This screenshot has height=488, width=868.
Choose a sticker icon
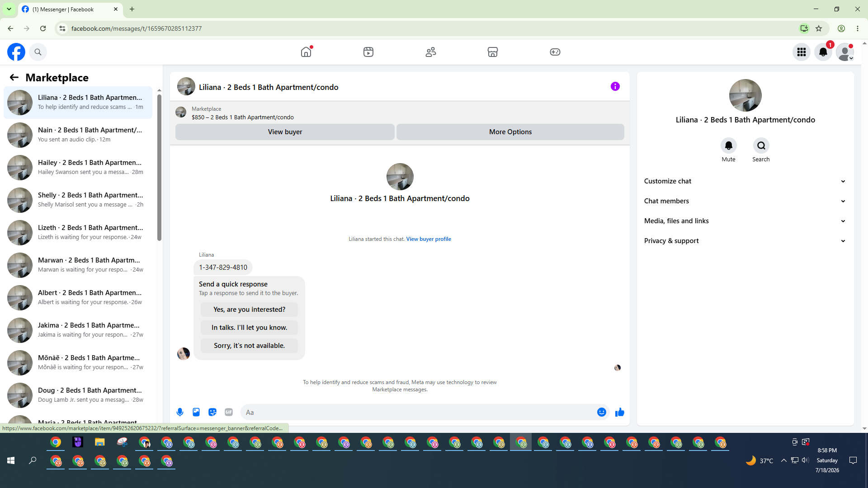coord(212,412)
